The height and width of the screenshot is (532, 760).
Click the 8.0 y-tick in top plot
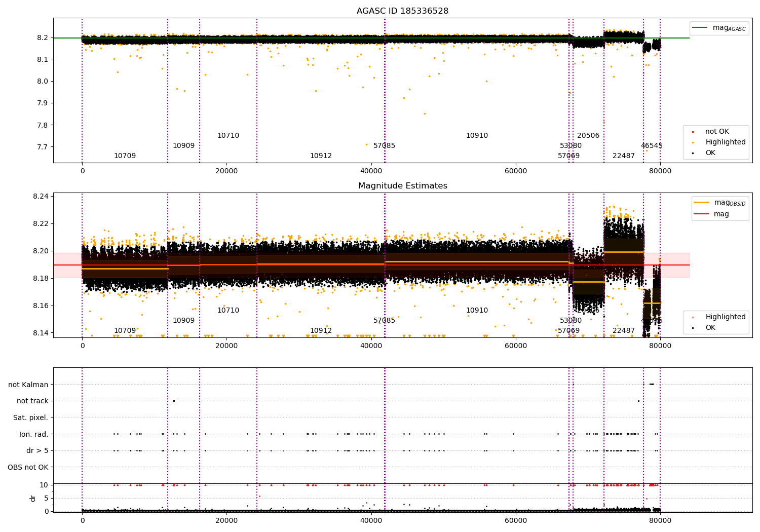click(43, 81)
